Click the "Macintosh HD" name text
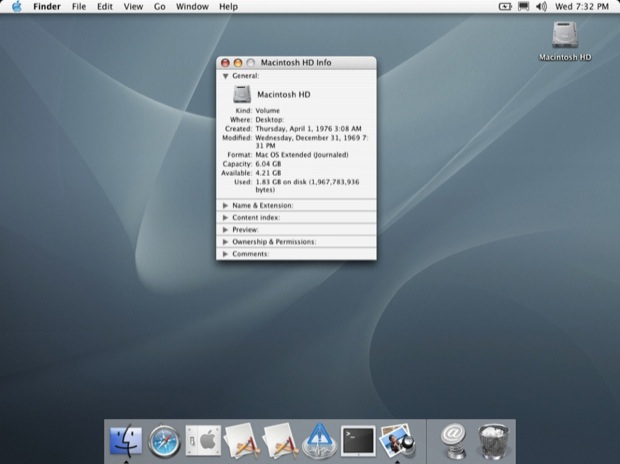Viewport: 620px width, 464px height. click(x=284, y=95)
